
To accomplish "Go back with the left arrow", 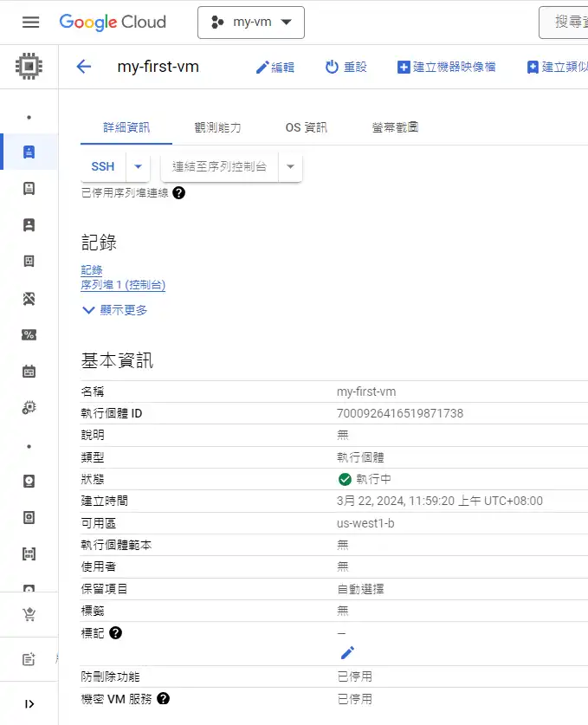I will [x=84, y=67].
